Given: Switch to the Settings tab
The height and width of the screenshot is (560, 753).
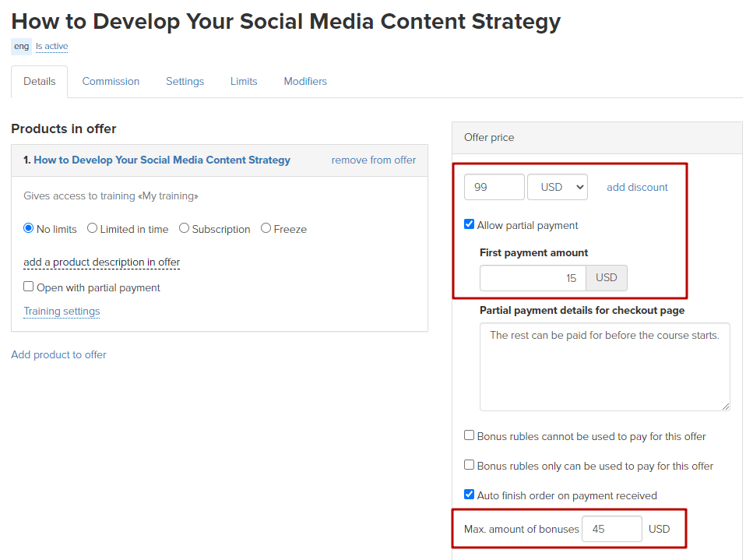Looking at the screenshot, I should tap(185, 81).
